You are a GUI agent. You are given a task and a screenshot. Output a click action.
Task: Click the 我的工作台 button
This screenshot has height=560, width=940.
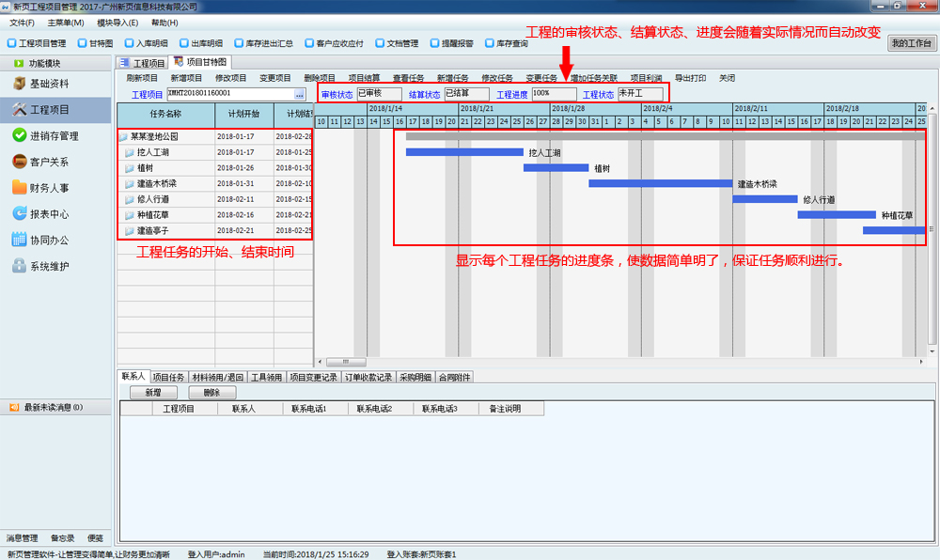coord(911,43)
